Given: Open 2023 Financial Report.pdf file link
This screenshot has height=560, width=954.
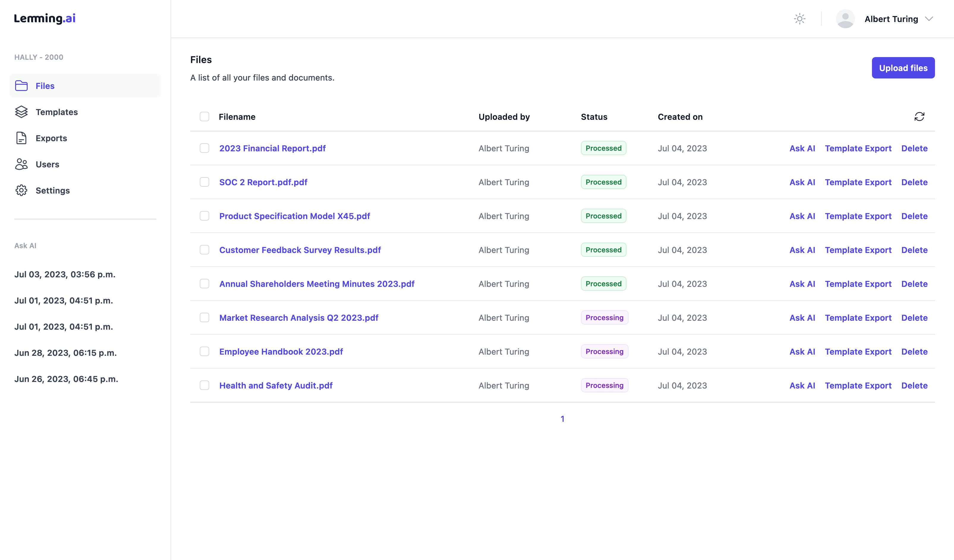Looking at the screenshot, I should coord(272,148).
